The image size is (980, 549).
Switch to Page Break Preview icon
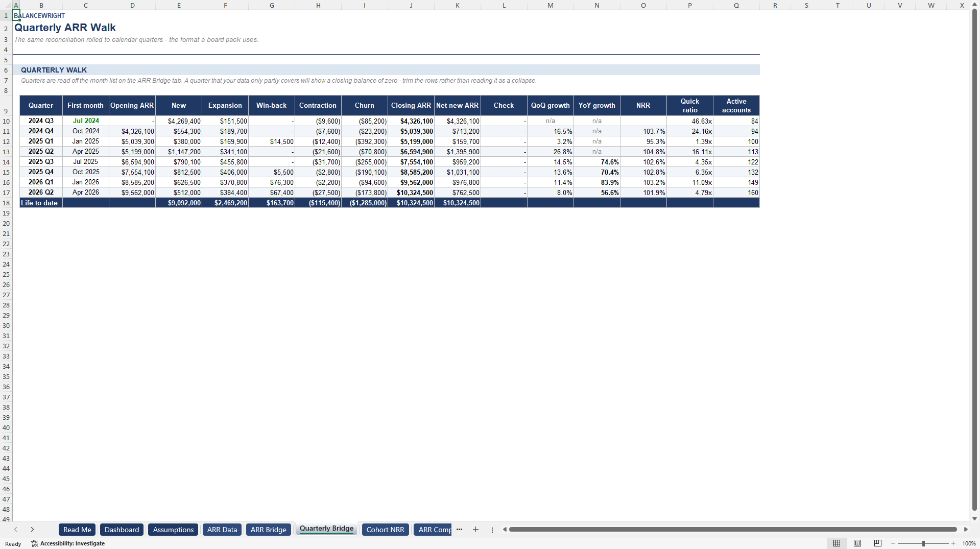878,543
